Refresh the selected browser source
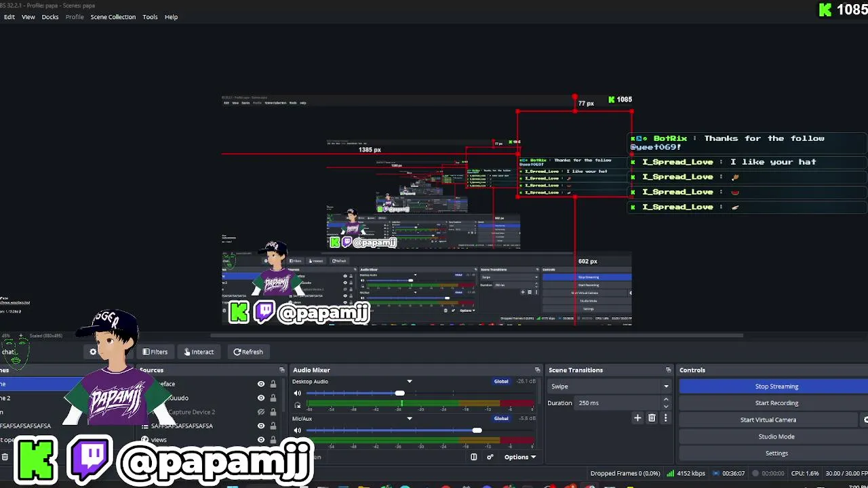Screen dimensions: 868x488 (x=248, y=352)
